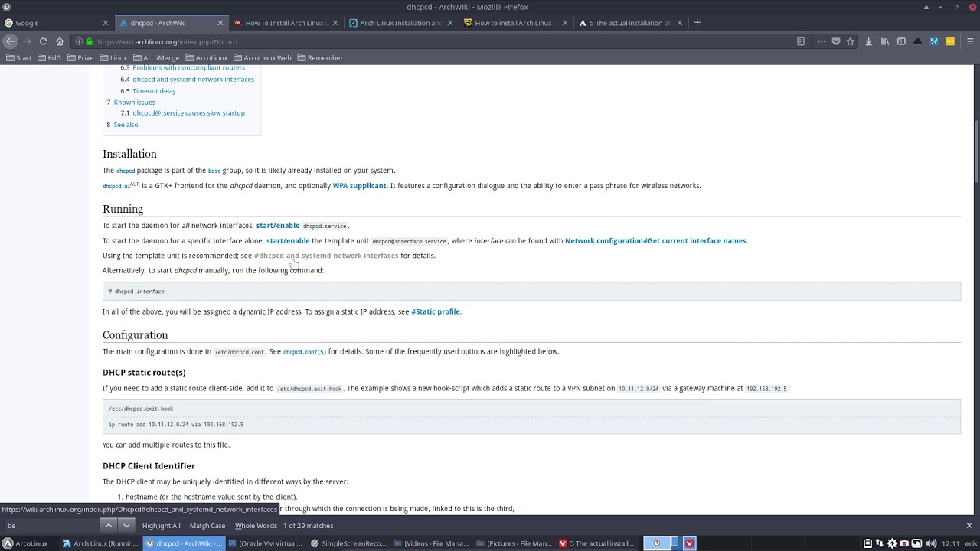Click the sun-shaped settings tray icon
The height and width of the screenshot is (551, 980).
(x=892, y=543)
